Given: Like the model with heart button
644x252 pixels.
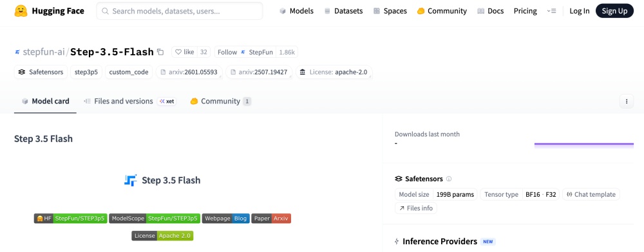Looking at the screenshot, I should tap(184, 52).
